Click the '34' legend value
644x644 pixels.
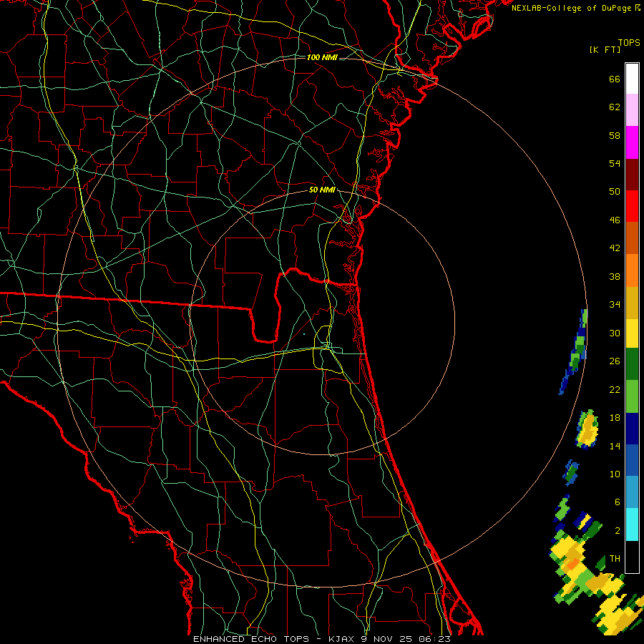coord(615,305)
